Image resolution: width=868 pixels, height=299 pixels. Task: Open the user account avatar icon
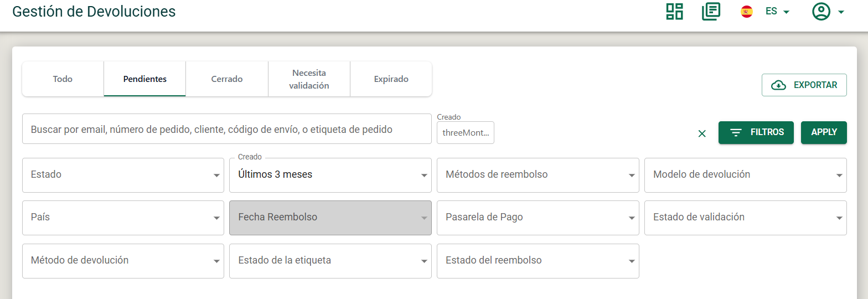(x=821, y=12)
